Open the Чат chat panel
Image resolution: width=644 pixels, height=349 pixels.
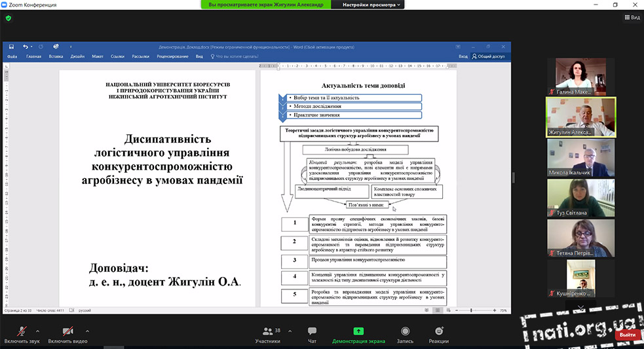point(312,335)
